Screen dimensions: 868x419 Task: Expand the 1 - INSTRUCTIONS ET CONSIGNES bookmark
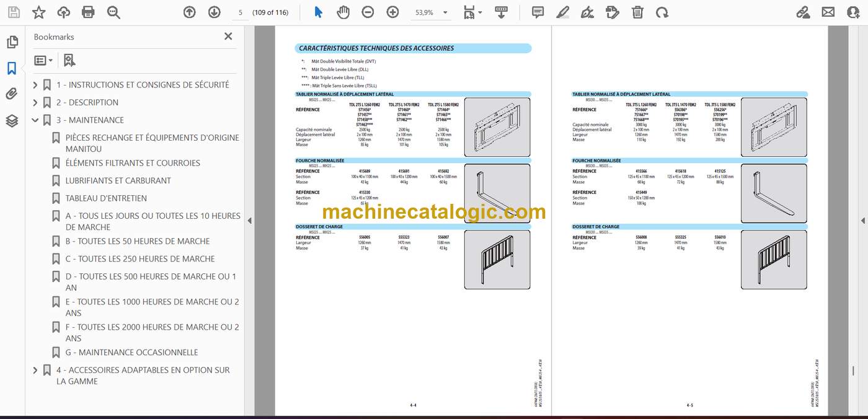35,85
